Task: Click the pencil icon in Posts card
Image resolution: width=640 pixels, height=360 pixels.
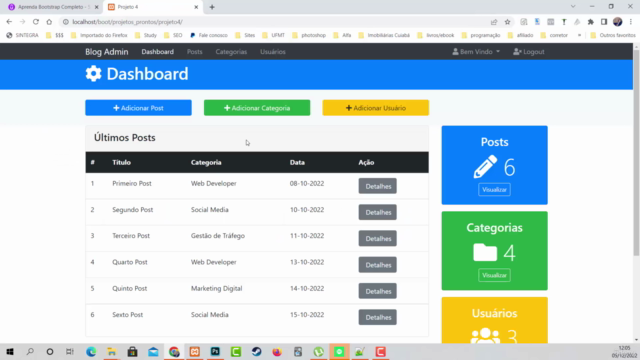Action: [x=485, y=167]
